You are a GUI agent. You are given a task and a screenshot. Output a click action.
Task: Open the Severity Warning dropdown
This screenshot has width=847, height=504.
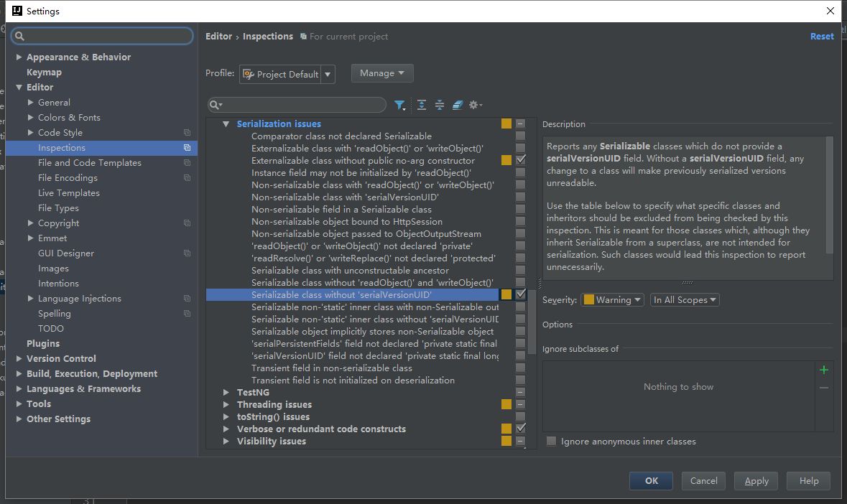point(612,300)
